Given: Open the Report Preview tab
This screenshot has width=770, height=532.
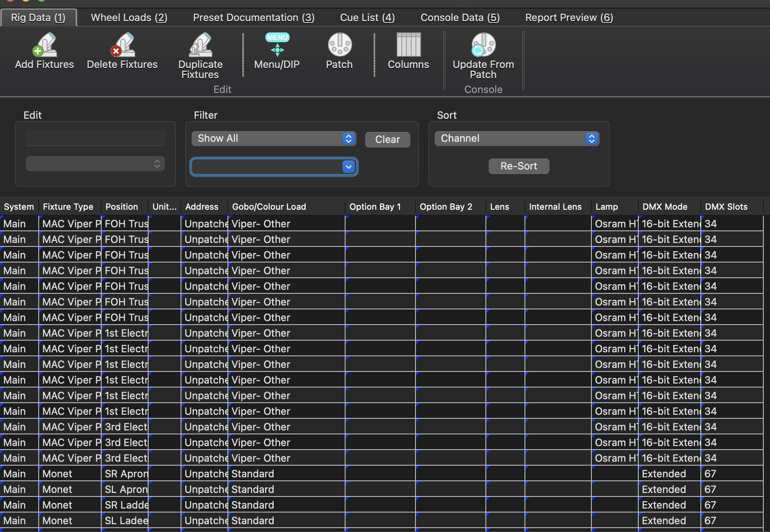Looking at the screenshot, I should pyautogui.click(x=569, y=18).
